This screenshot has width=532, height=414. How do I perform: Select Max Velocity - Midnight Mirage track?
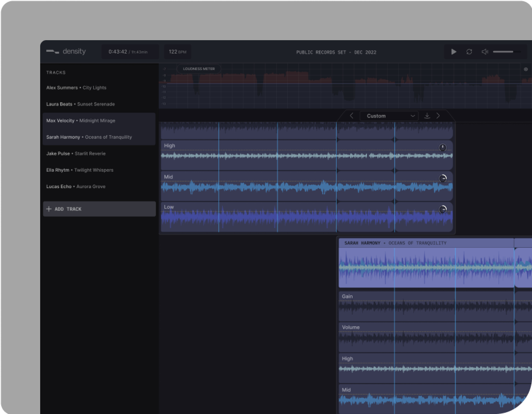pyautogui.click(x=81, y=121)
